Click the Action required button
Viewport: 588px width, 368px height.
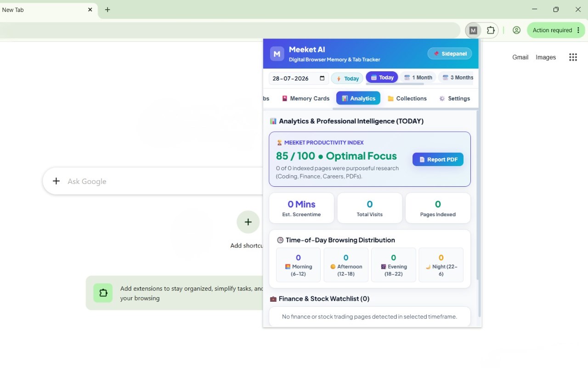tap(556, 30)
